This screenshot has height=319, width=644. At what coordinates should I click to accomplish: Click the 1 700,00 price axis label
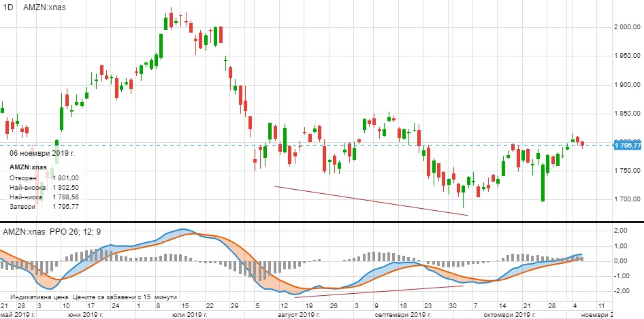tap(627, 199)
